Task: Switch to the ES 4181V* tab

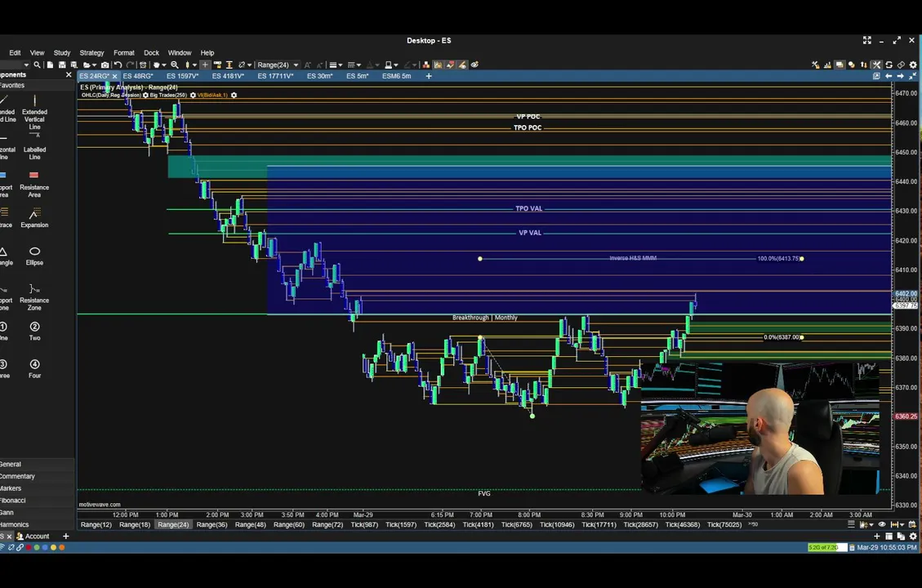Action: click(228, 76)
